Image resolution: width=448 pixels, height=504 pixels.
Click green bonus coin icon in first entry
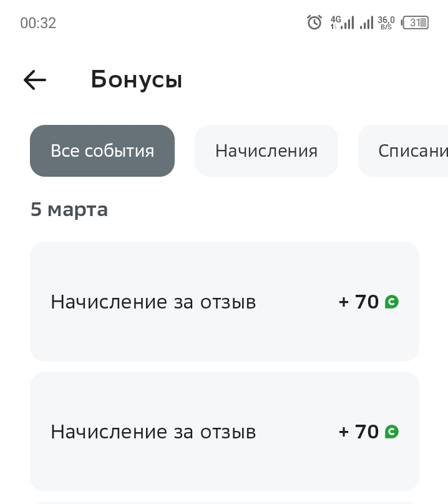tap(392, 302)
